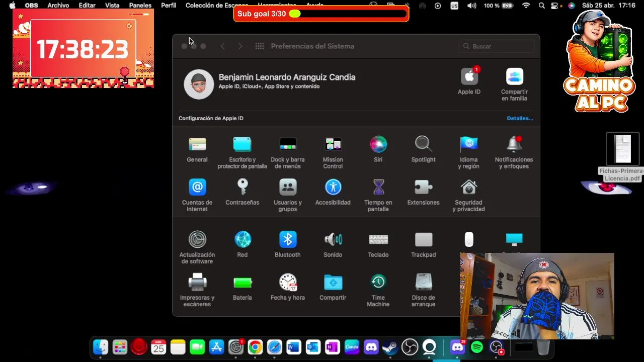Open Compartir en familia
This screenshot has width=644, height=362.
tap(514, 84)
